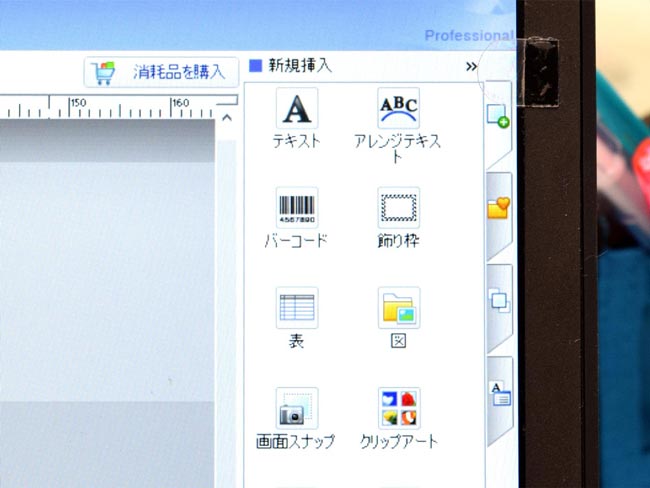Click the scroll-up arrow beside the ruler
The height and width of the screenshot is (488, 650).
[227, 118]
